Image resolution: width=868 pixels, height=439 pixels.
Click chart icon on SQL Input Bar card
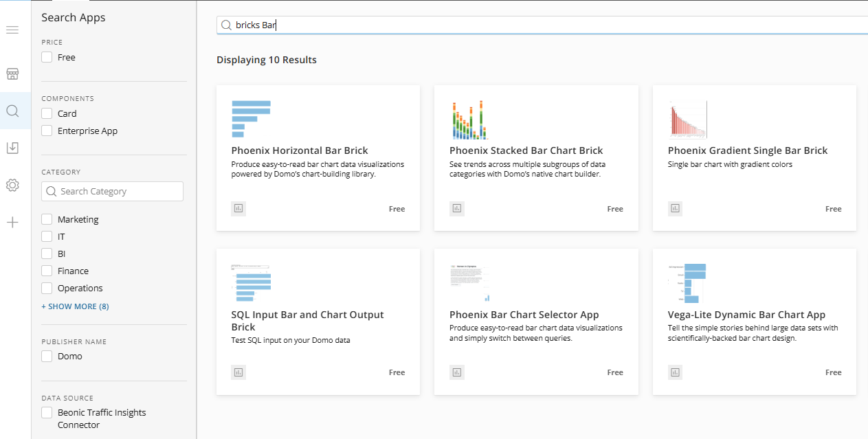tap(238, 372)
